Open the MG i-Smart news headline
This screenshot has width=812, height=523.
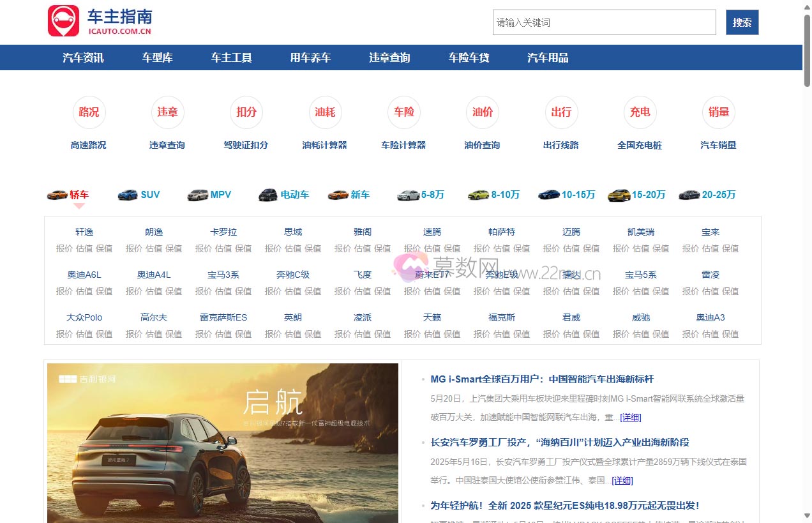(542, 379)
